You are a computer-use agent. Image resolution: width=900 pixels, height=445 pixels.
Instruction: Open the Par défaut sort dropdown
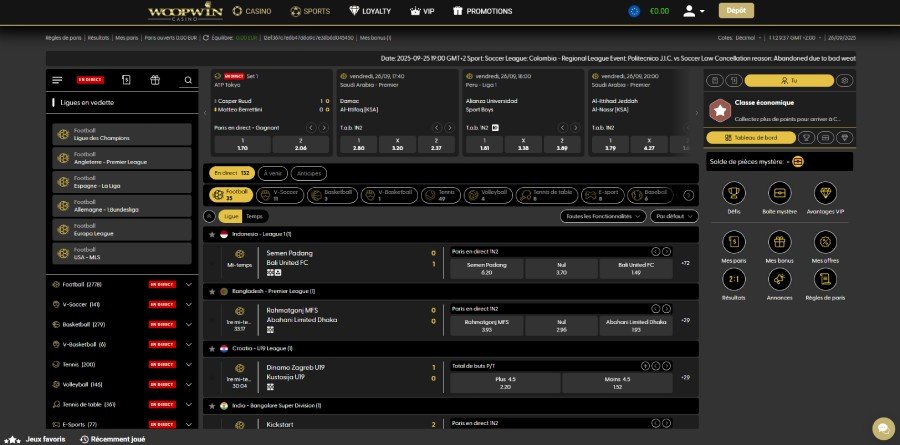[675, 216]
